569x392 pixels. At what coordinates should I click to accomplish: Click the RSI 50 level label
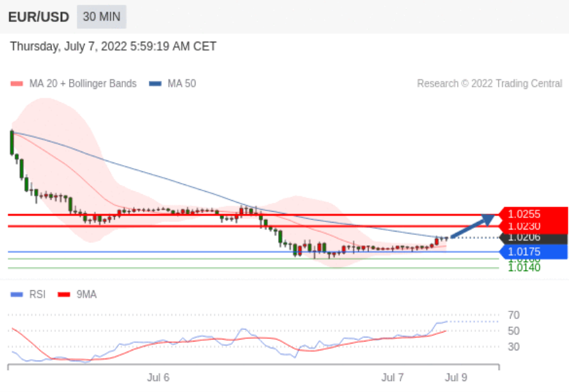pyautogui.click(x=514, y=331)
